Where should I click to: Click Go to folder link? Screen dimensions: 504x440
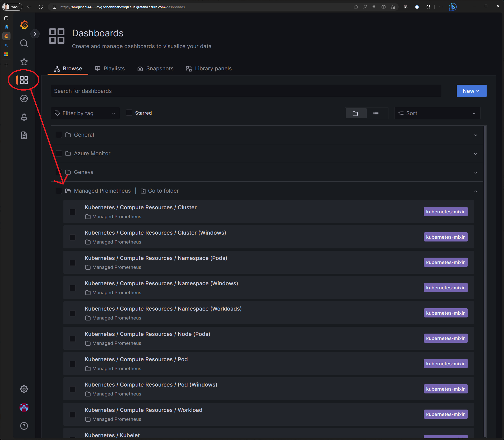160,191
